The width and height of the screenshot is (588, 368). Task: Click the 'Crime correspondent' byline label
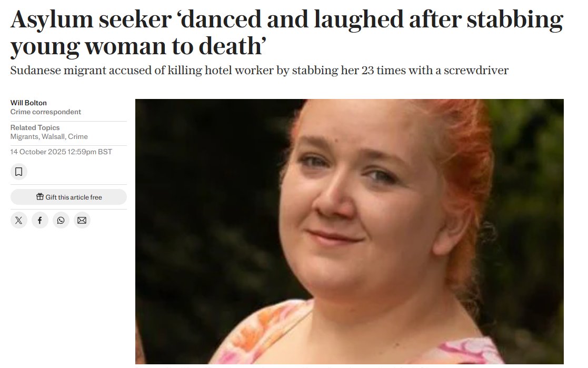[46, 112]
